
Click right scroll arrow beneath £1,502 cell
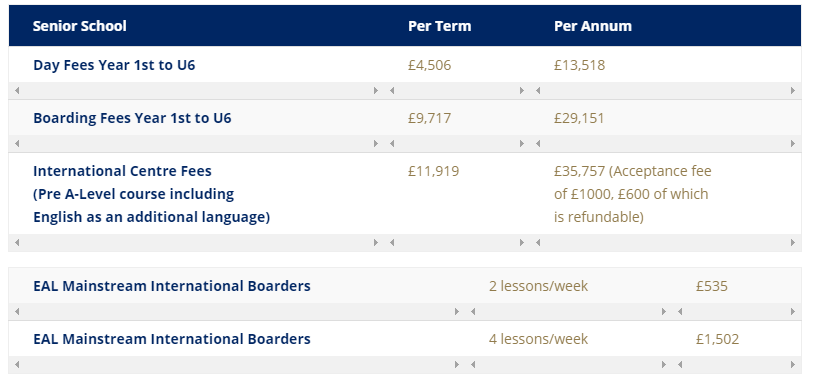tap(793, 364)
